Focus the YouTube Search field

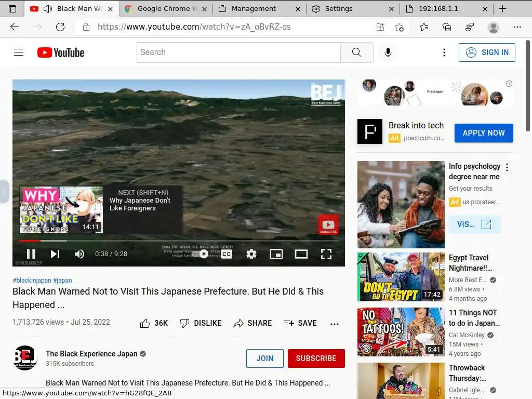point(238,52)
